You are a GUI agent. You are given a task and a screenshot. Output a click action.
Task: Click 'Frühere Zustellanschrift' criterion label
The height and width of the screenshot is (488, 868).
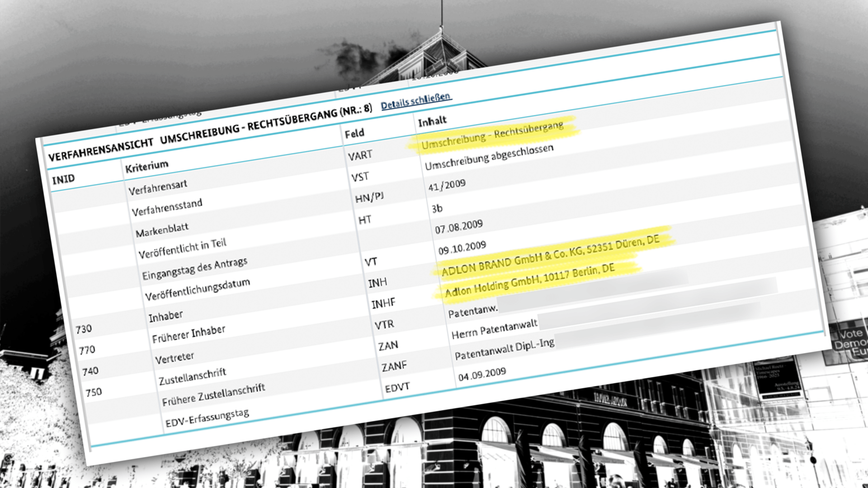213,394
